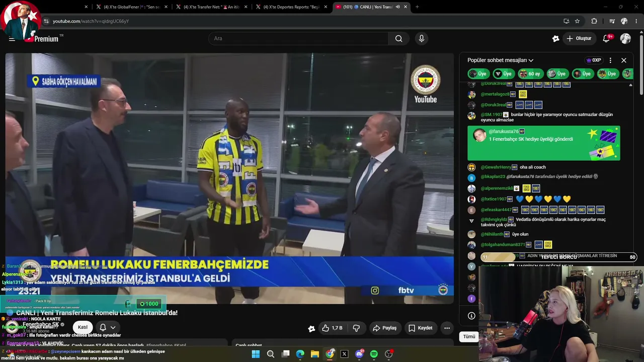Screen dimensions: 644x362
Task: Click the @tolgahanduman8371 username in chat
Action: tap(503, 245)
